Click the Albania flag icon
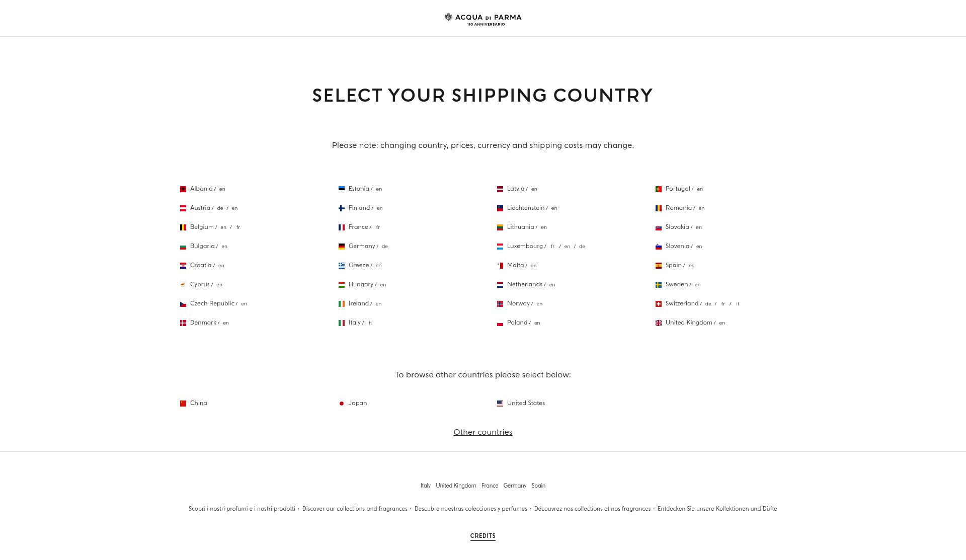The image size is (966, 560). [x=183, y=189]
